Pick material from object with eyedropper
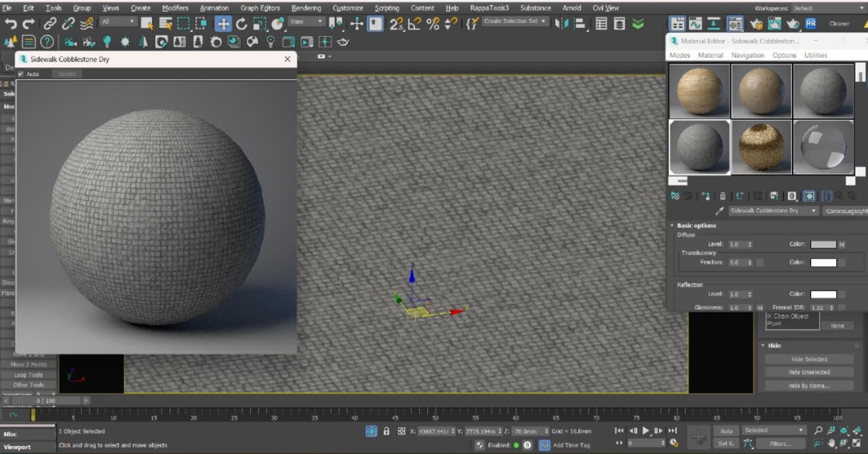Image resolution: width=868 pixels, height=454 pixels. tap(719, 211)
